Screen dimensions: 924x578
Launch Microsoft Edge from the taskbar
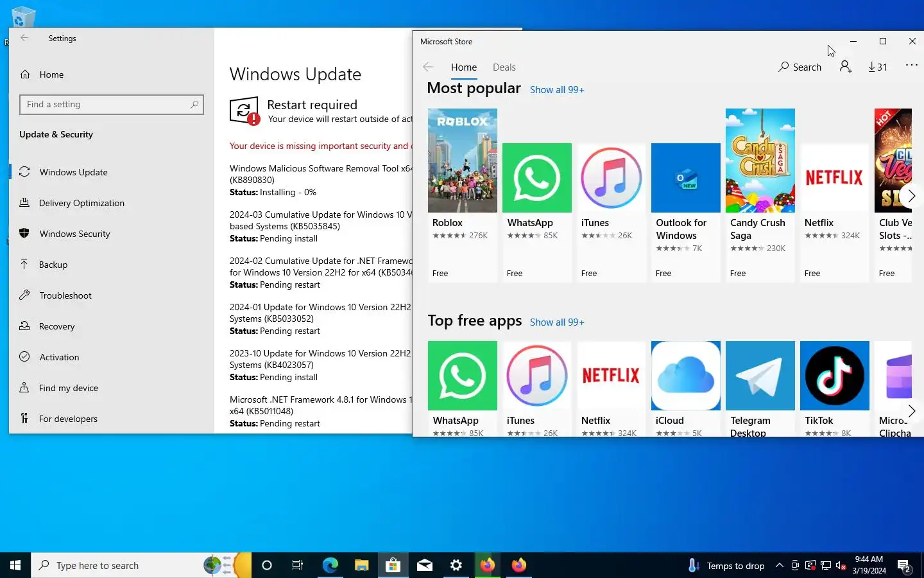coord(330,565)
